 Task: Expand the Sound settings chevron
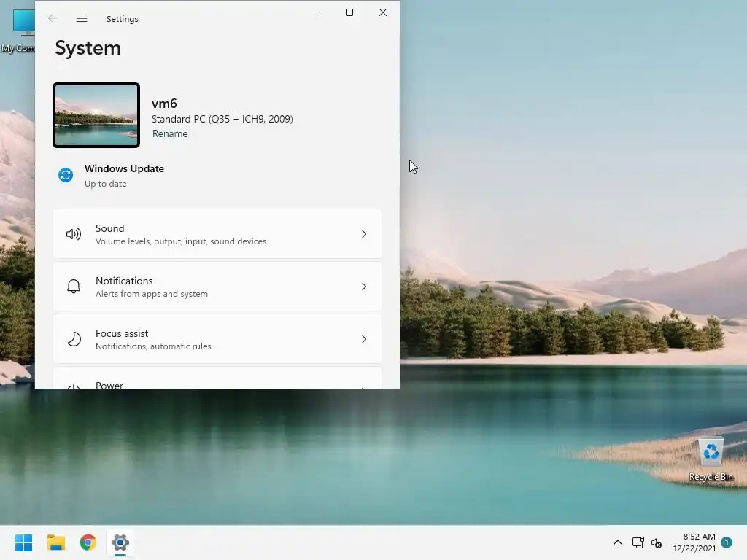pos(364,234)
